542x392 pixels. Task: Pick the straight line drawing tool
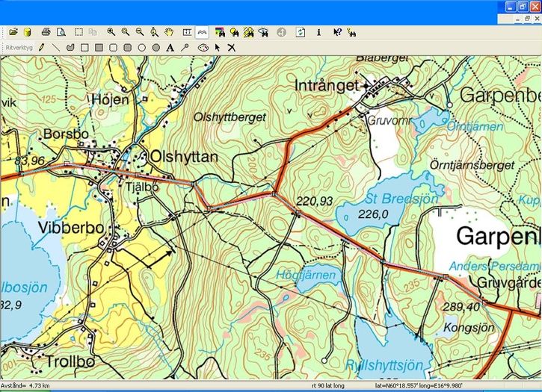click(x=56, y=47)
